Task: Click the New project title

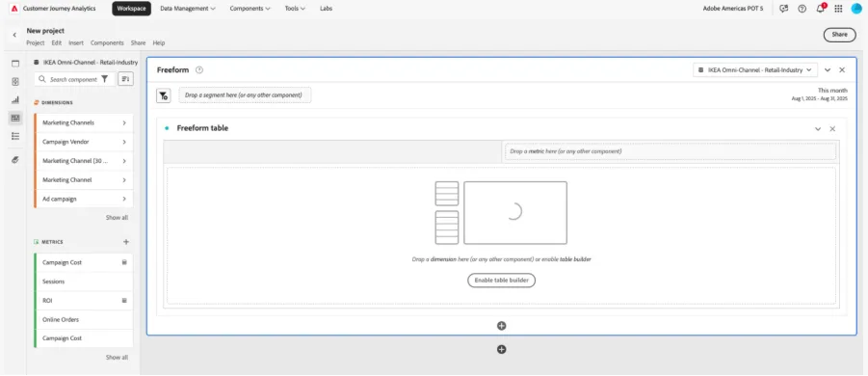Action: (x=45, y=31)
